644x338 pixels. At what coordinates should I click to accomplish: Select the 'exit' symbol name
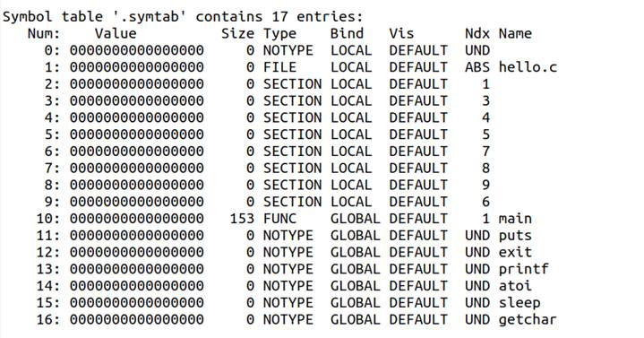(515, 252)
